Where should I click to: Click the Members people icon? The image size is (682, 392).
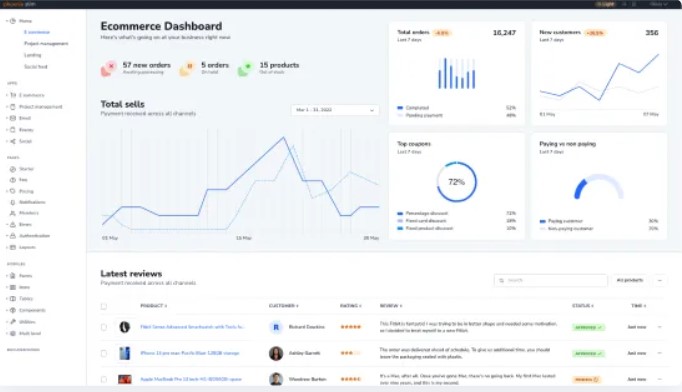(13, 213)
